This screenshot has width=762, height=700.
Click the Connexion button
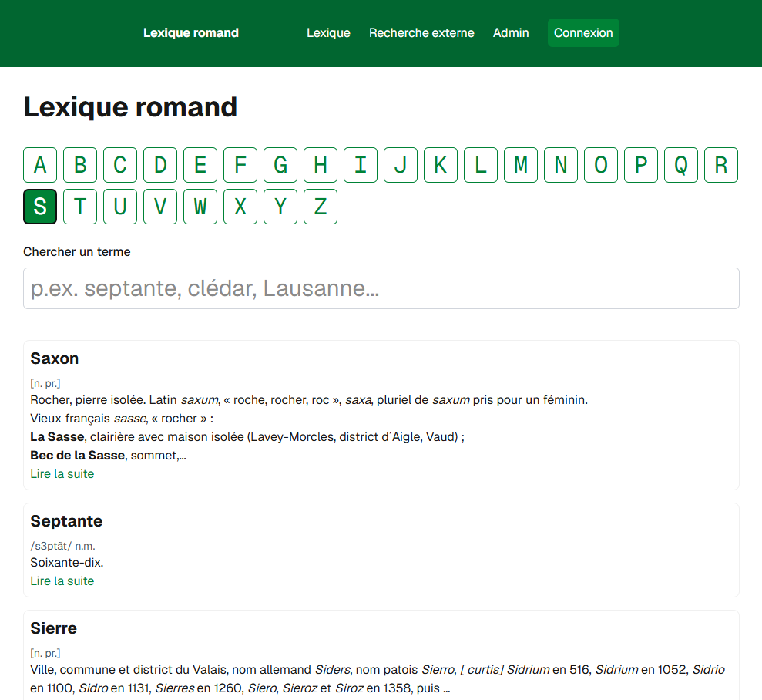[x=583, y=33]
